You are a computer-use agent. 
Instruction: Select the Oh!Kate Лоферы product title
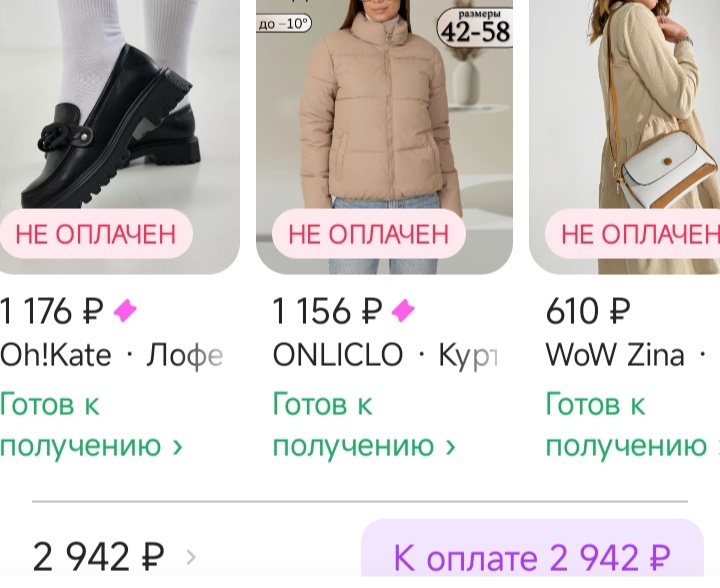pyautogui.click(x=112, y=356)
